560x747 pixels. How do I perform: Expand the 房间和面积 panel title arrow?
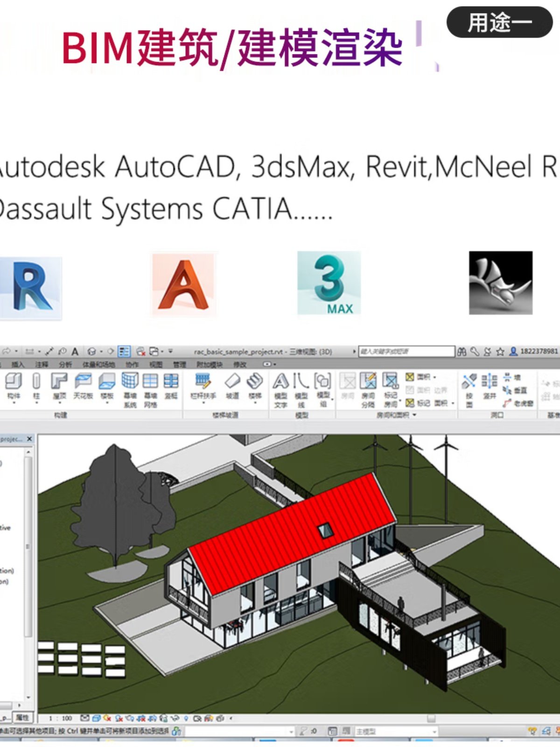pyautogui.click(x=414, y=415)
